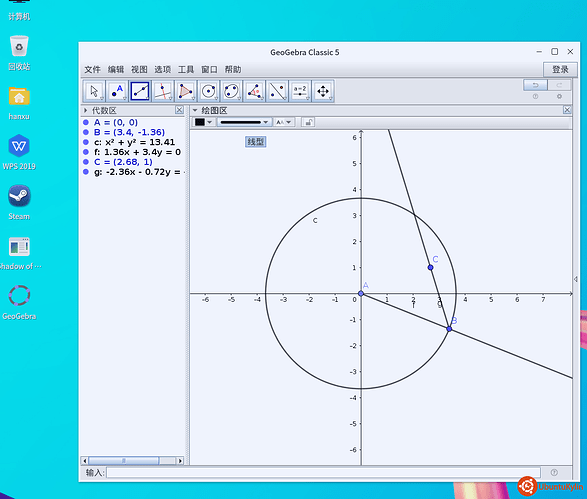Click the black color swatch
This screenshot has height=499, width=587.
tap(200, 122)
